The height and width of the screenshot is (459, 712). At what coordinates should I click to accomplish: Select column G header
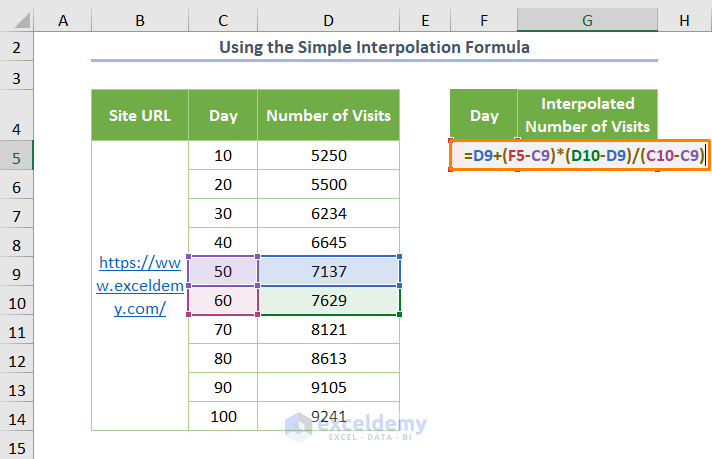[587, 21]
